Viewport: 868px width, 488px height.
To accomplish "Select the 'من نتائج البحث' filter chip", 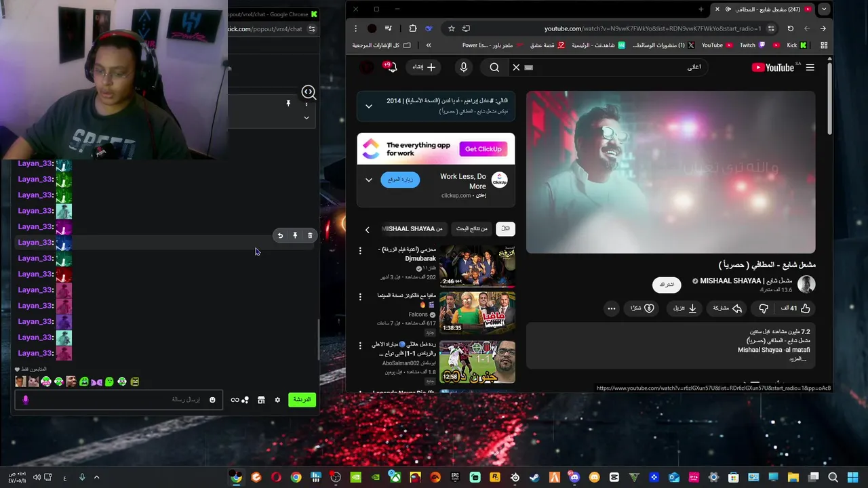I will pos(471,229).
